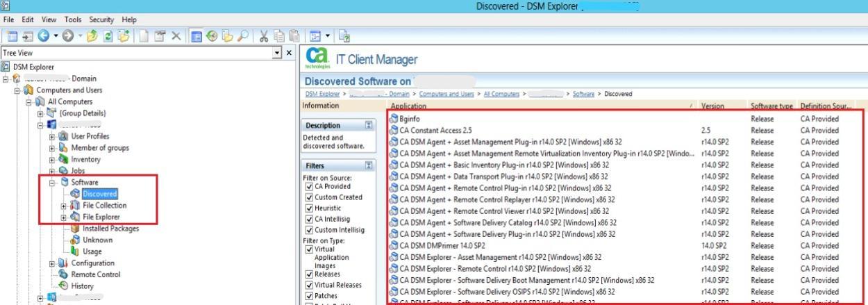Open the Edit menu
The width and height of the screenshot is (868, 305).
28,19
